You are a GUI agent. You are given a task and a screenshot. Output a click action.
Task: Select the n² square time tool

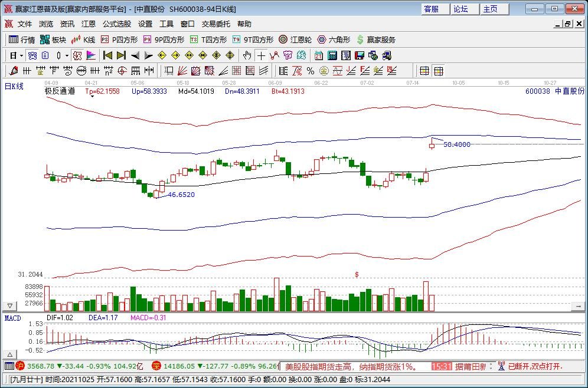pos(109,70)
